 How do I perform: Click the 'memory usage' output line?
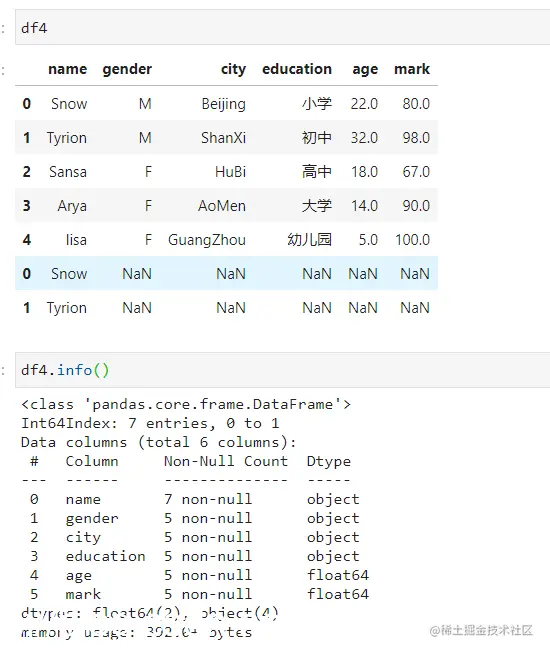click(x=136, y=632)
